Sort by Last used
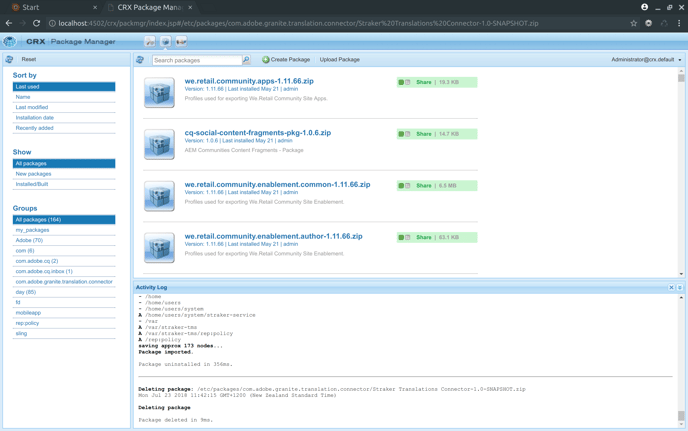Screen dimensions: 688x431 (64, 87)
